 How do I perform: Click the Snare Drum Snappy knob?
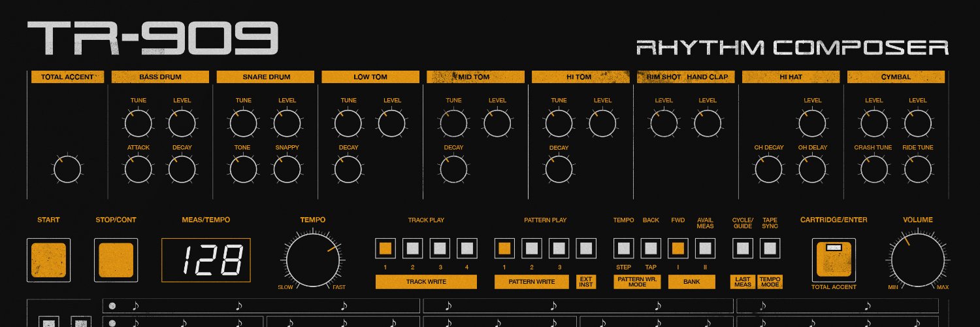point(287,169)
